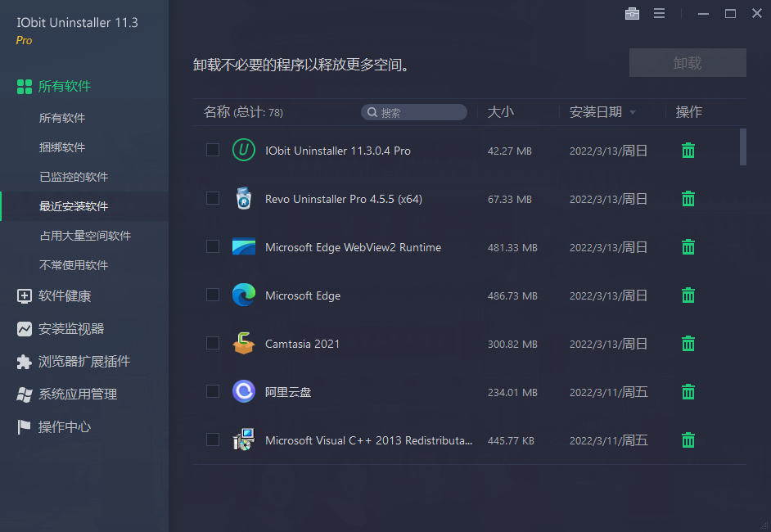Open 占用大量空间软件 in the sidebar
The width and height of the screenshot is (771, 532).
pyautogui.click(x=85, y=236)
